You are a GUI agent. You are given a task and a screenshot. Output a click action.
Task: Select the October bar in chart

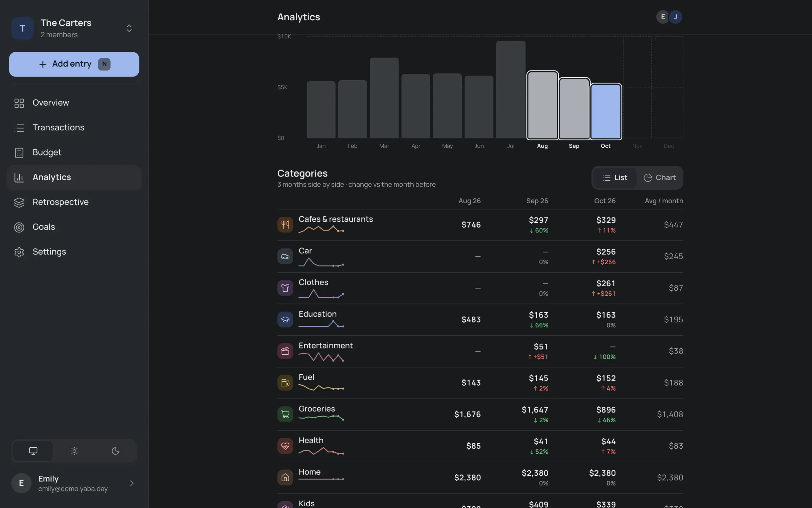pyautogui.click(x=606, y=111)
